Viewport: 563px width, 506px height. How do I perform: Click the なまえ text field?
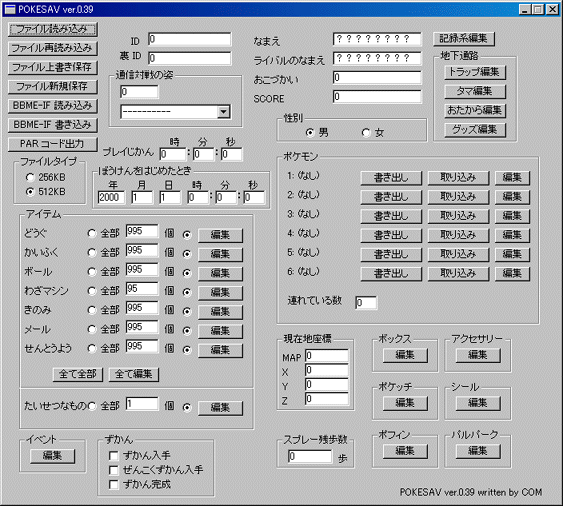point(377,39)
